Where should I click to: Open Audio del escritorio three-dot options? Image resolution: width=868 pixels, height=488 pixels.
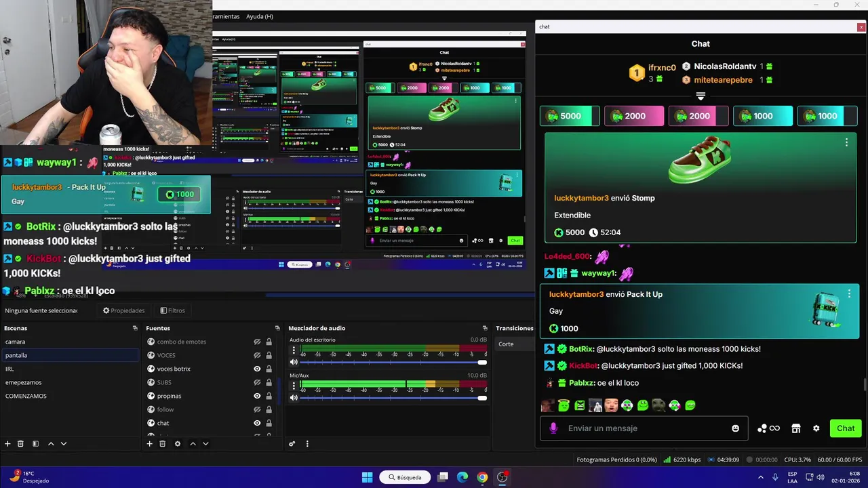click(x=294, y=350)
